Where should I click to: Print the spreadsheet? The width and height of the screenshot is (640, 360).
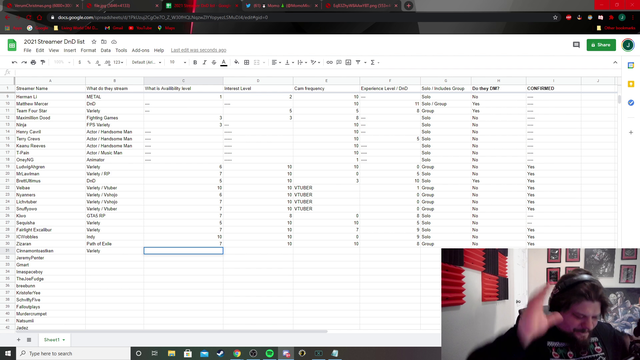pyautogui.click(x=33, y=62)
